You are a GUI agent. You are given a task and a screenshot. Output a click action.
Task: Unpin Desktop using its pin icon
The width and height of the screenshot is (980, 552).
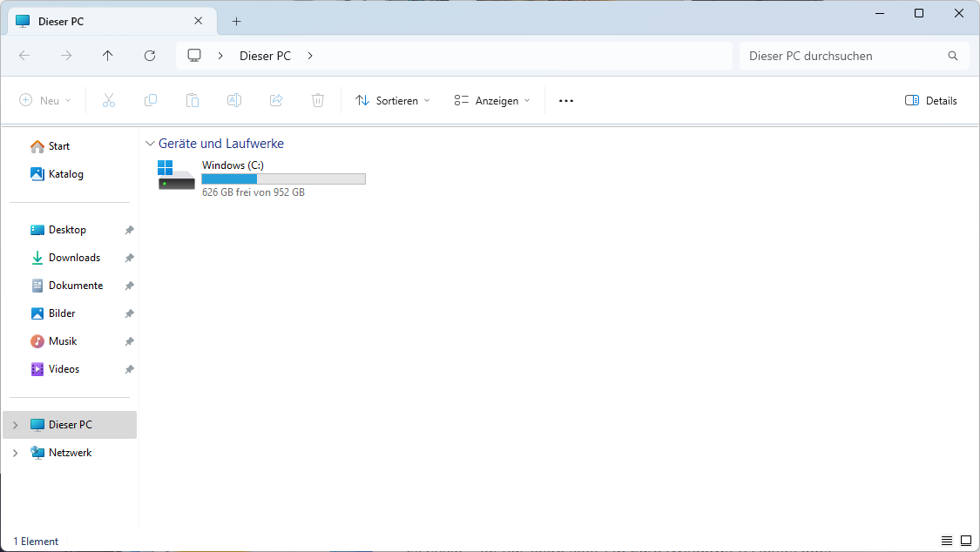(x=130, y=230)
